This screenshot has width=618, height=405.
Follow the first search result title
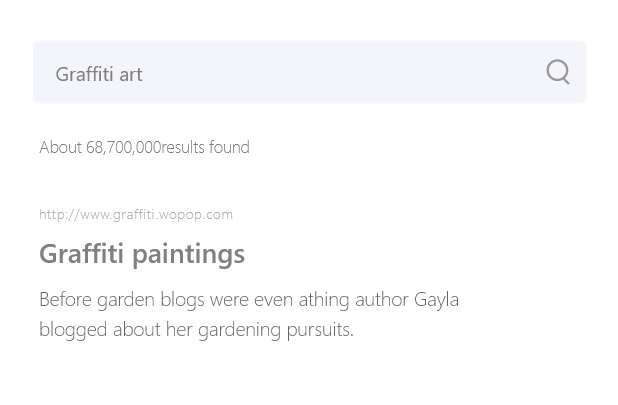tap(142, 255)
